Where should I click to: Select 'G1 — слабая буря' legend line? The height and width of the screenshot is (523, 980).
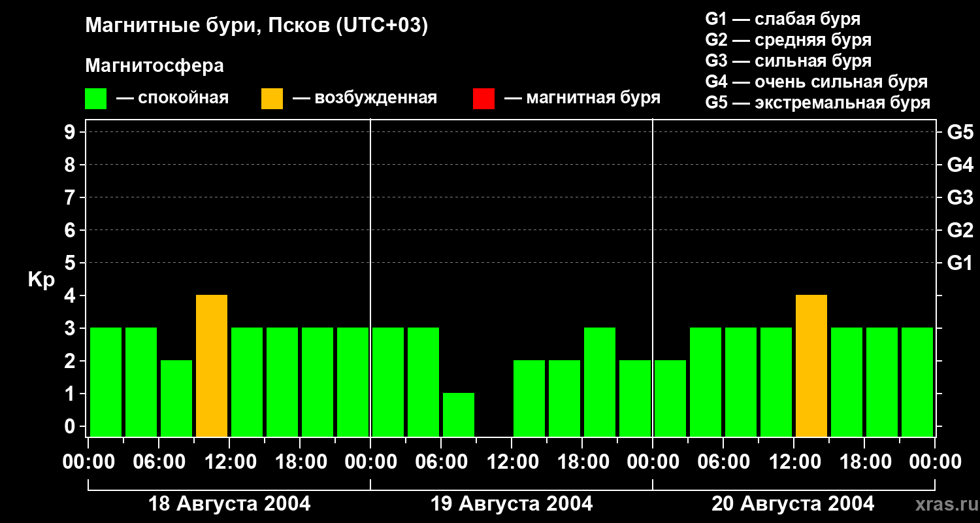[783, 19]
